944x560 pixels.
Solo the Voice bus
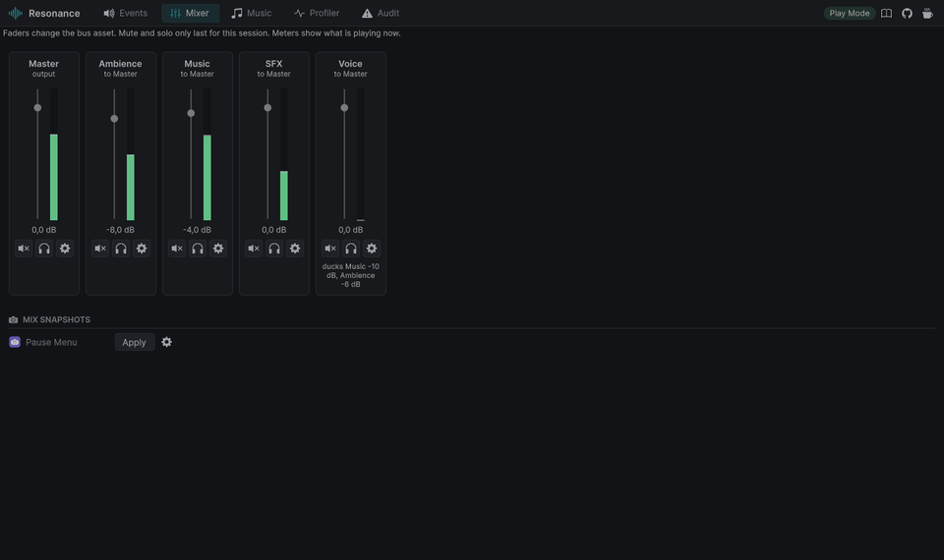click(351, 249)
